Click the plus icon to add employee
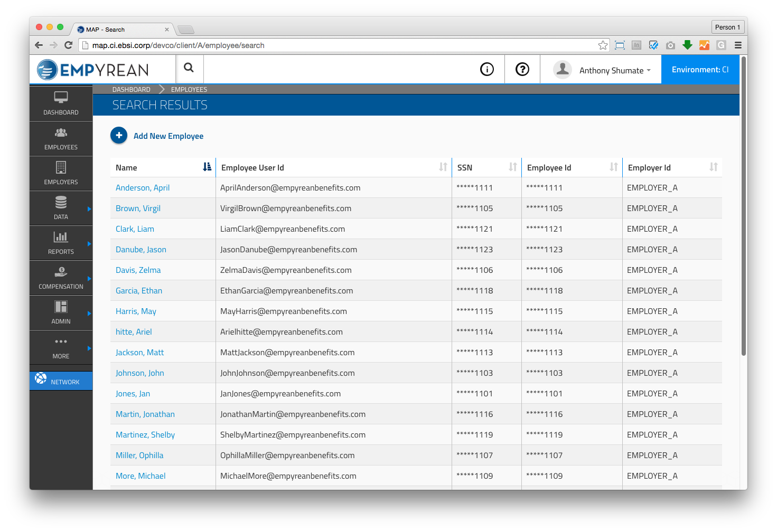 [119, 136]
